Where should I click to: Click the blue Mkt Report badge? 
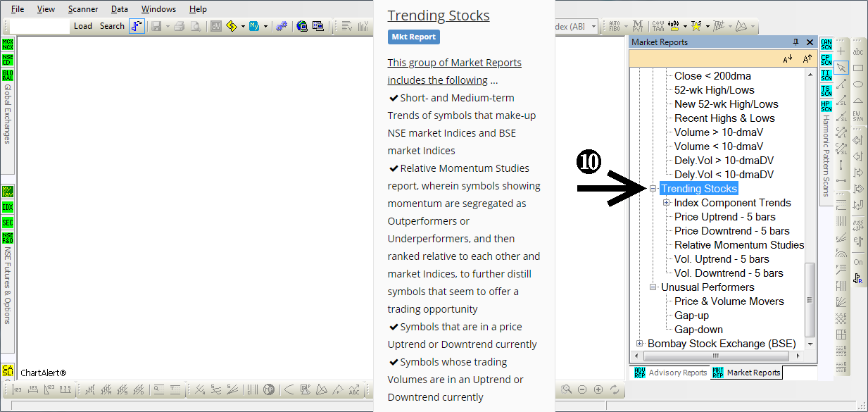pos(413,37)
